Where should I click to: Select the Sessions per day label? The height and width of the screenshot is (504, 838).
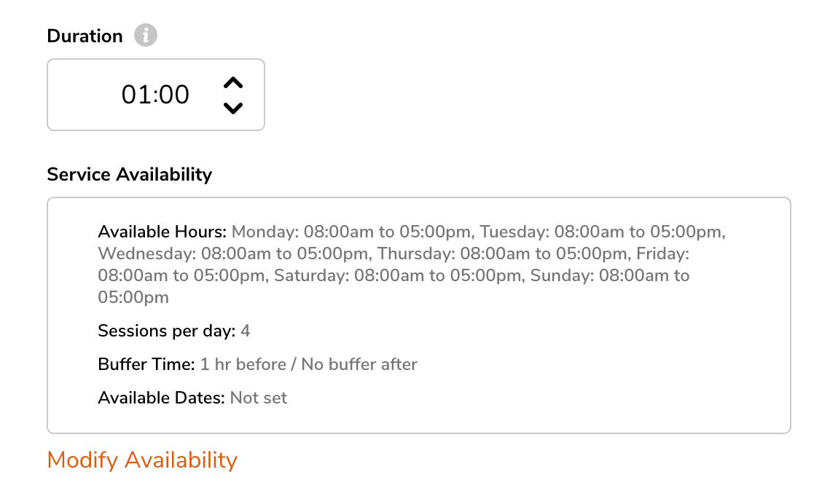coord(167,331)
